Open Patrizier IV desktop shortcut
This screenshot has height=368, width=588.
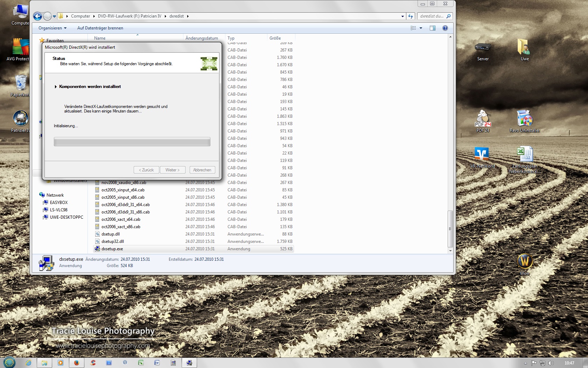[x=20, y=121]
